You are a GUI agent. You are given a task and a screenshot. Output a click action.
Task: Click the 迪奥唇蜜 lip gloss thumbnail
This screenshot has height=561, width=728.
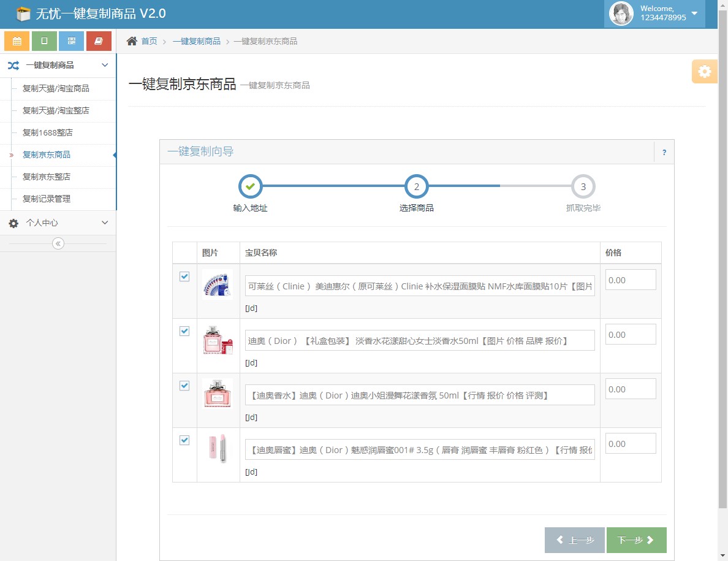point(218,449)
